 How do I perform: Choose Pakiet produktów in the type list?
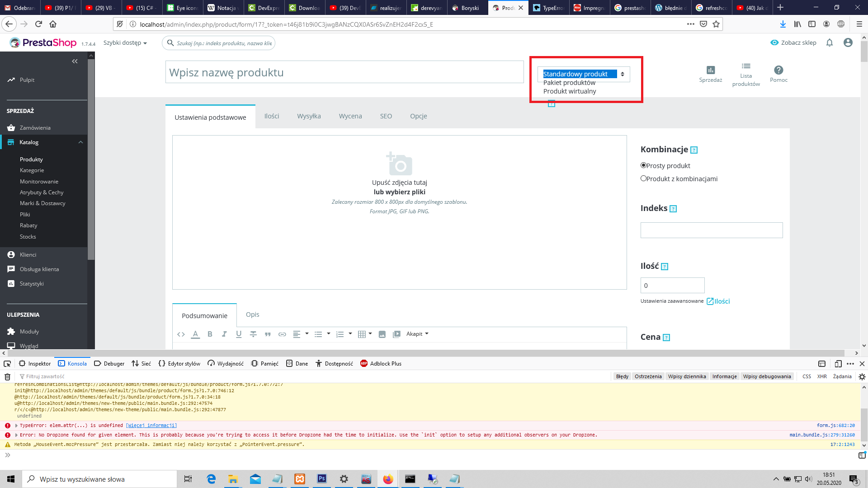[569, 83]
